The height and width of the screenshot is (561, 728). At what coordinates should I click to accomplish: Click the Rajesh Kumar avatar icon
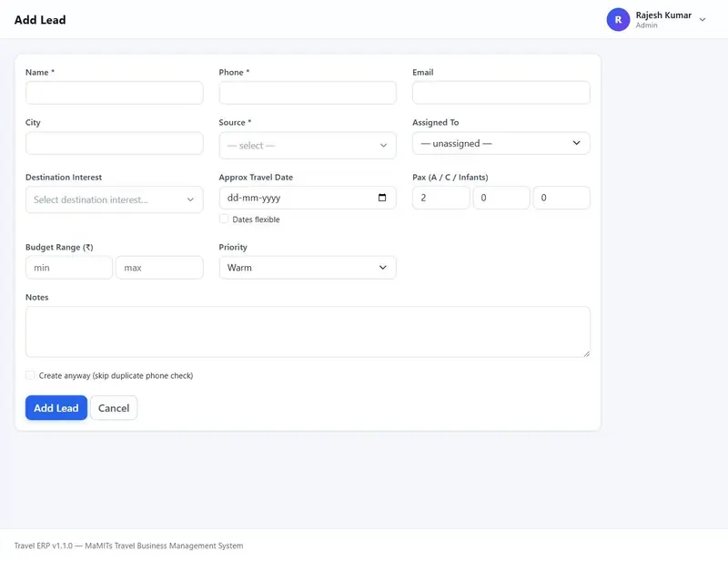click(x=618, y=19)
